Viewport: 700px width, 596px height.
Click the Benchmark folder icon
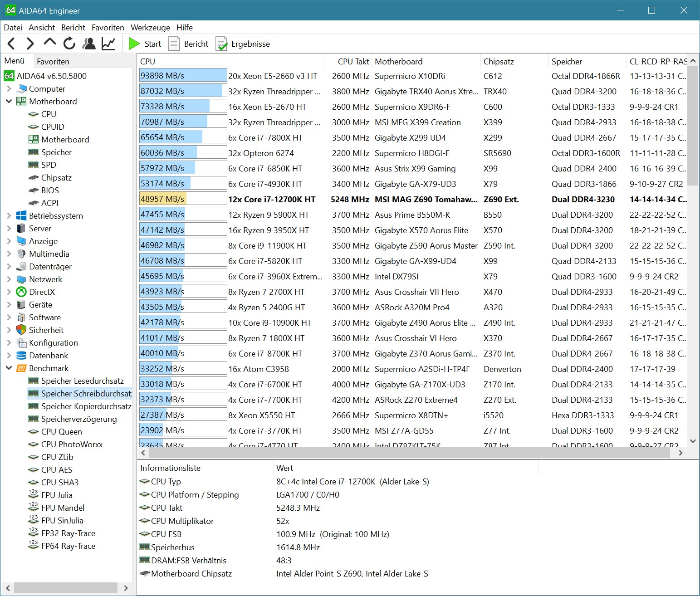coord(21,368)
